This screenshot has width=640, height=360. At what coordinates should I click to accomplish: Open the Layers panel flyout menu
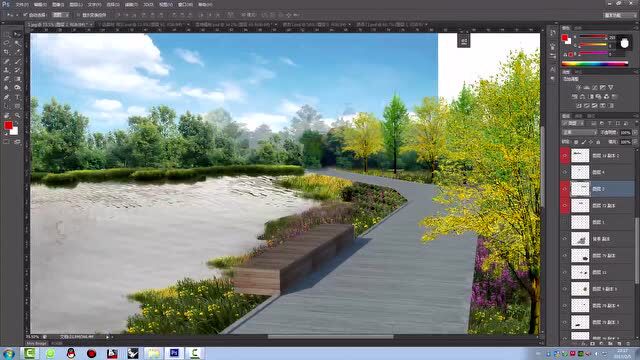click(636, 116)
